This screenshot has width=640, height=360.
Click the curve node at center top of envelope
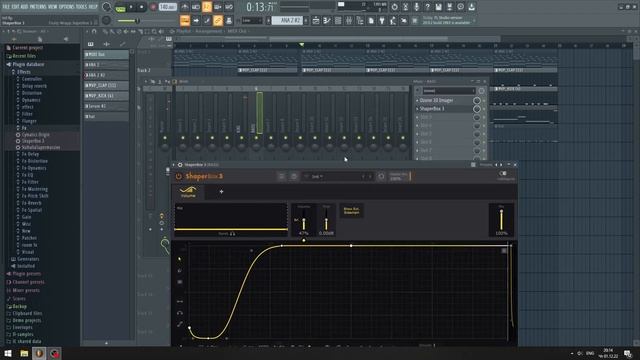point(351,246)
